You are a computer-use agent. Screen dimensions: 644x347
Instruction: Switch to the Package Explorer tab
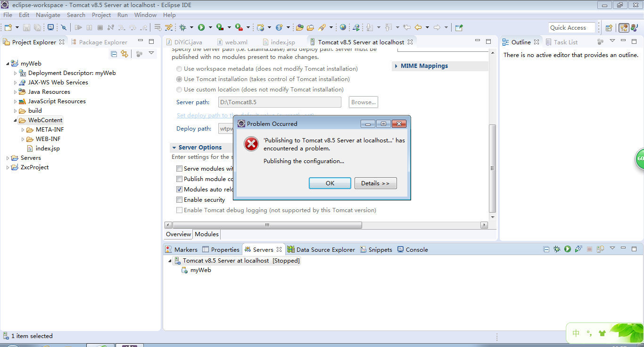[99, 42]
